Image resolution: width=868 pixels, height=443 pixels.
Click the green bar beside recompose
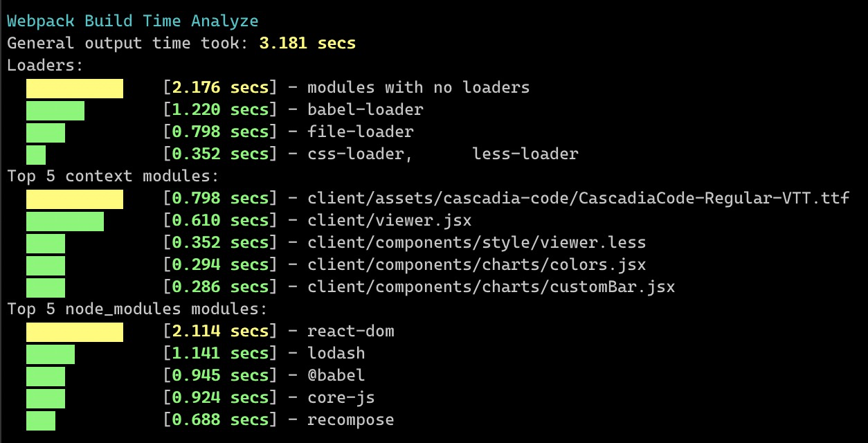pyautogui.click(x=41, y=421)
